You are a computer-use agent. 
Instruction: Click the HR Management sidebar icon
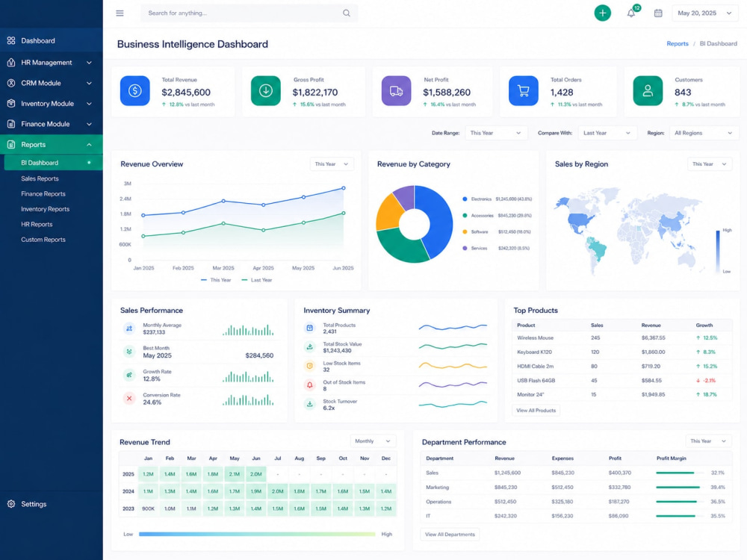point(11,63)
